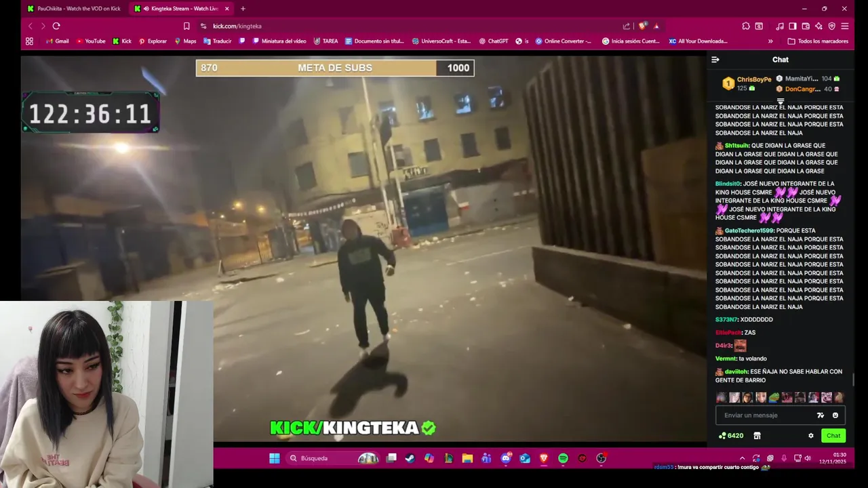Open the Maps bookmark
The image size is (868, 488).
(185, 41)
